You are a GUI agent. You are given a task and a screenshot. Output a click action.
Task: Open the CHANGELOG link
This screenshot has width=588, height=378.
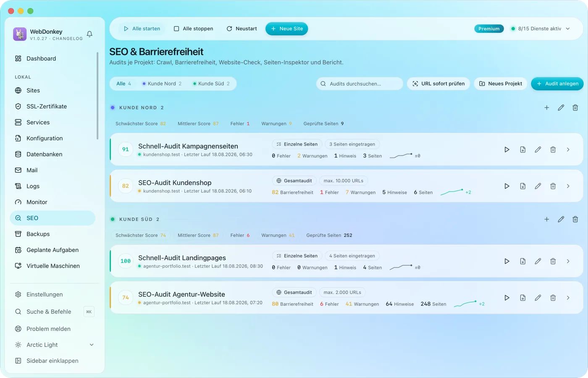(x=68, y=39)
